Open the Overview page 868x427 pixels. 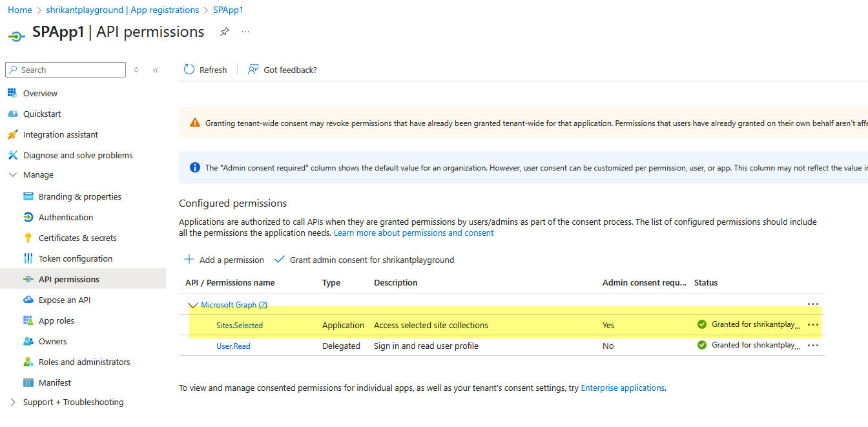click(38, 92)
